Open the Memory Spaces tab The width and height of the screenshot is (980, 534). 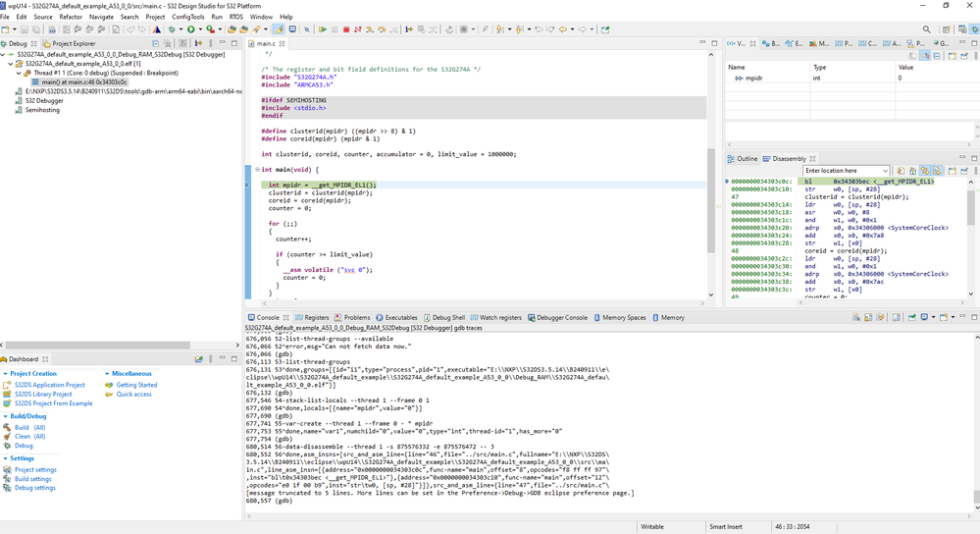(x=619, y=318)
